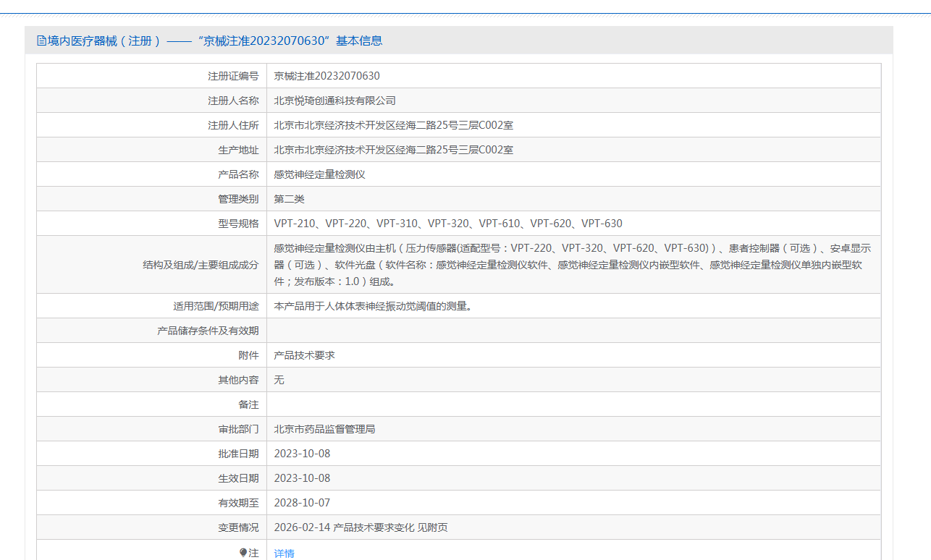Click the 审批部门 label

point(238,429)
